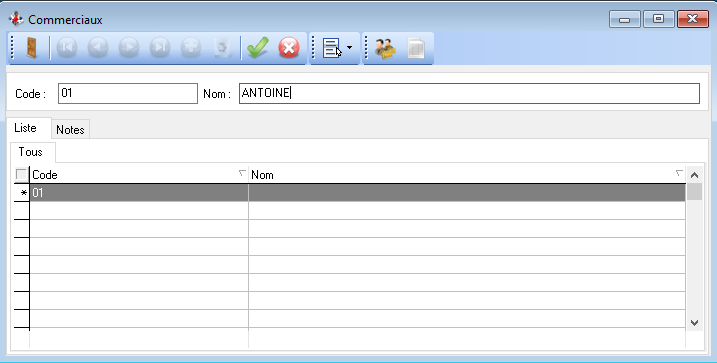Open the Nom column filter arrow
This screenshot has width=717, height=363.
(679, 173)
